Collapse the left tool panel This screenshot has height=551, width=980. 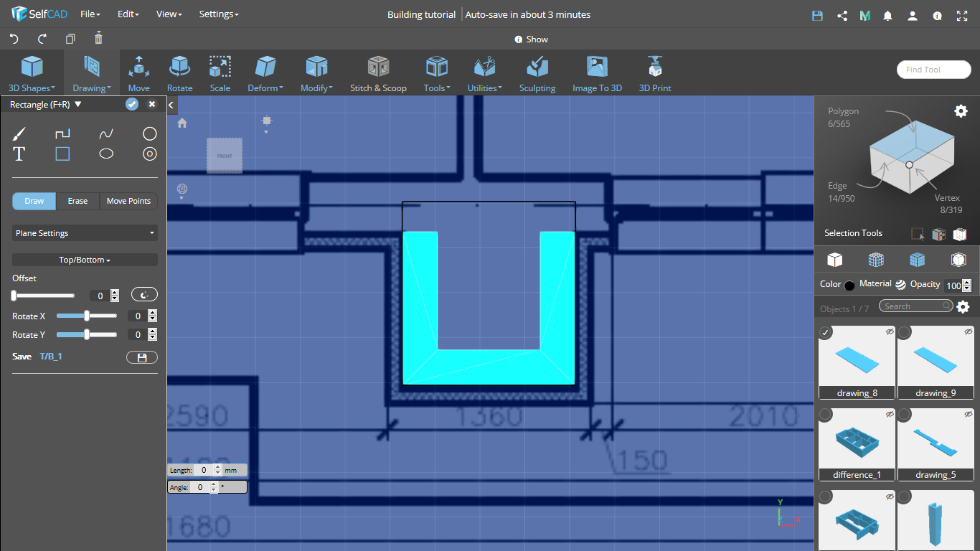coord(171,105)
